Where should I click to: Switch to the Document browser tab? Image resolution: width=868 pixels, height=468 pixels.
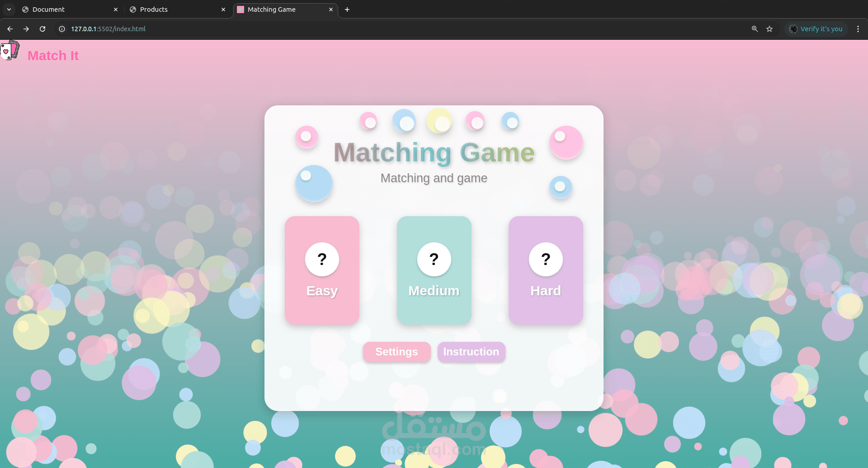pyautogui.click(x=70, y=9)
